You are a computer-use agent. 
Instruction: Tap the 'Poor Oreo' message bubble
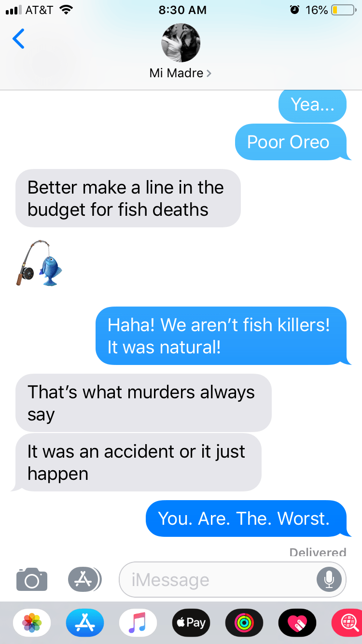coord(291,142)
